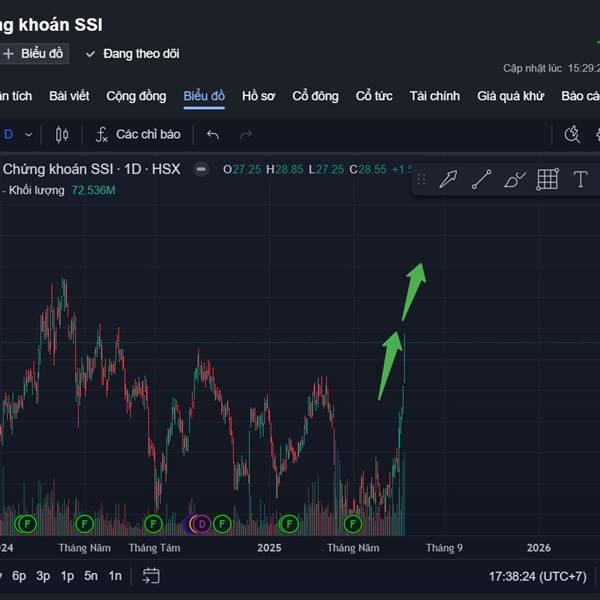Click the Tháng 9 time axis label

444,548
